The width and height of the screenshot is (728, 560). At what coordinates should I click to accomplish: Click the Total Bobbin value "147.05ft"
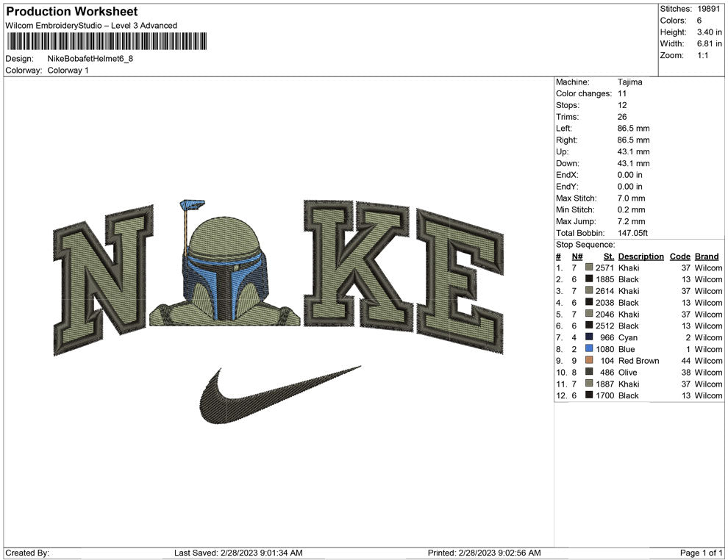(x=632, y=232)
